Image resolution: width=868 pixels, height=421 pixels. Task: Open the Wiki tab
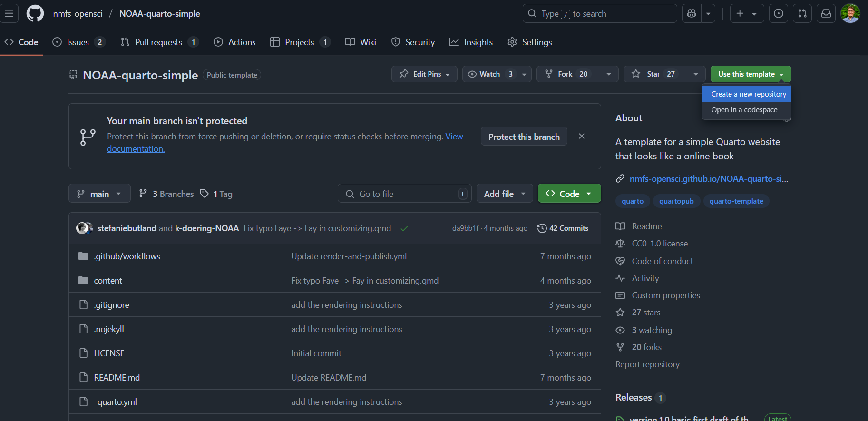[x=361, y=42]
